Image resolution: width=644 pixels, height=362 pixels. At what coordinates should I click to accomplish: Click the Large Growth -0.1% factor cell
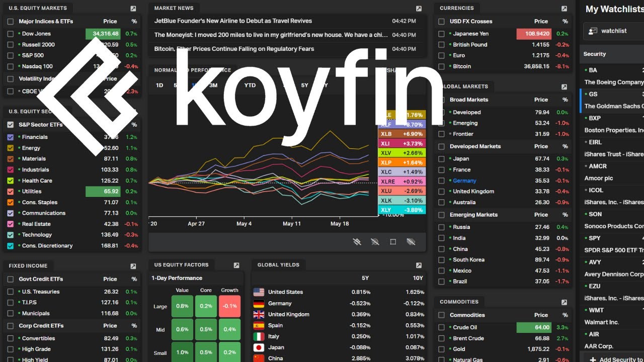(229, 306)
